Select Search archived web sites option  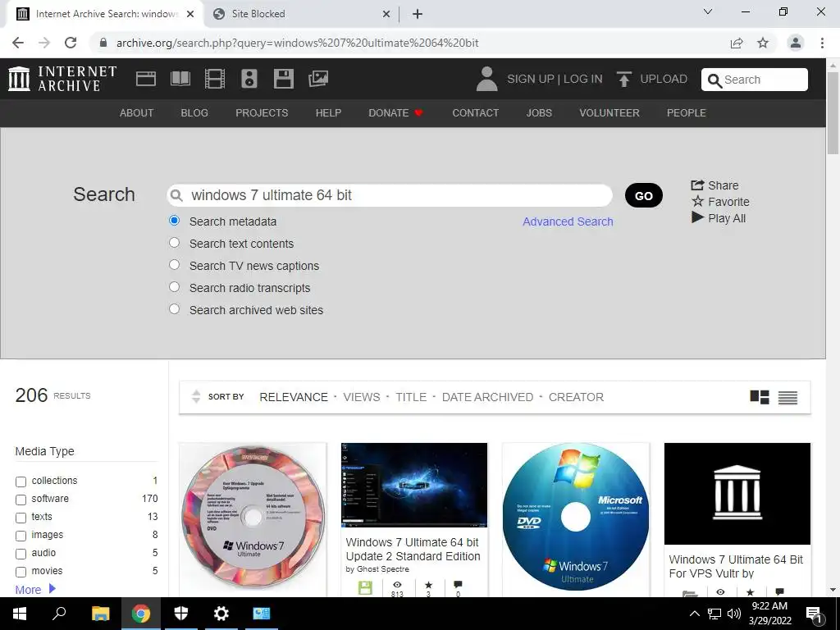click(174, 308)
